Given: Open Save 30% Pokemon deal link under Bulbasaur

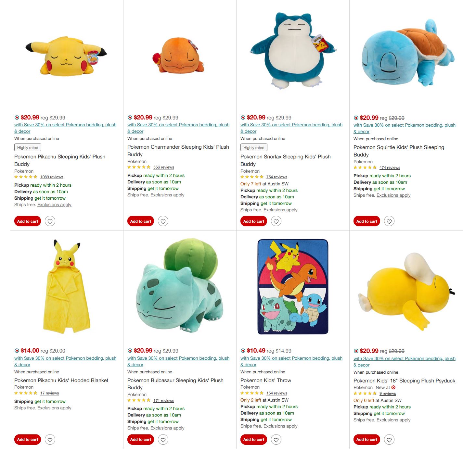Looking at the screenshot, I should point(178,361).
